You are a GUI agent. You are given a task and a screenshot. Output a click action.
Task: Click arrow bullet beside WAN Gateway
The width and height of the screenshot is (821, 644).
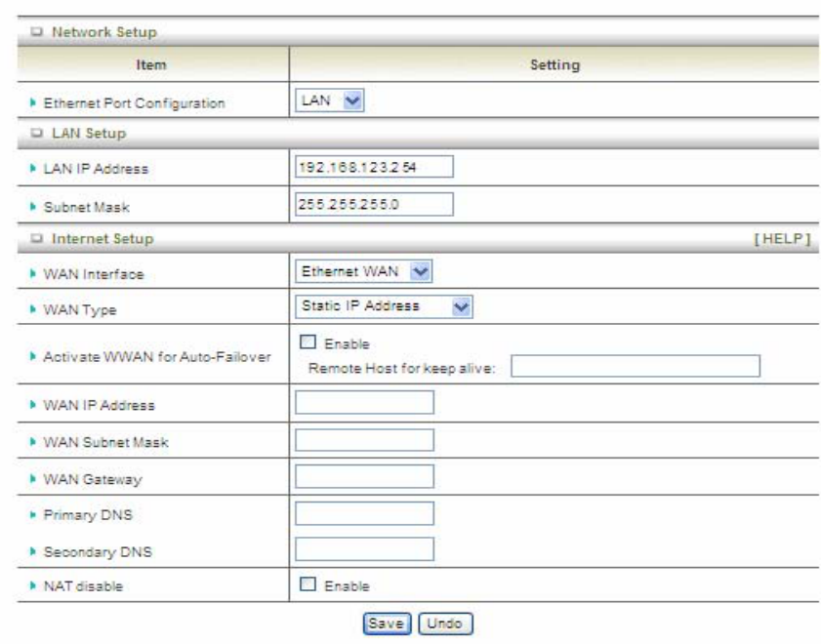tap(33, 479)
